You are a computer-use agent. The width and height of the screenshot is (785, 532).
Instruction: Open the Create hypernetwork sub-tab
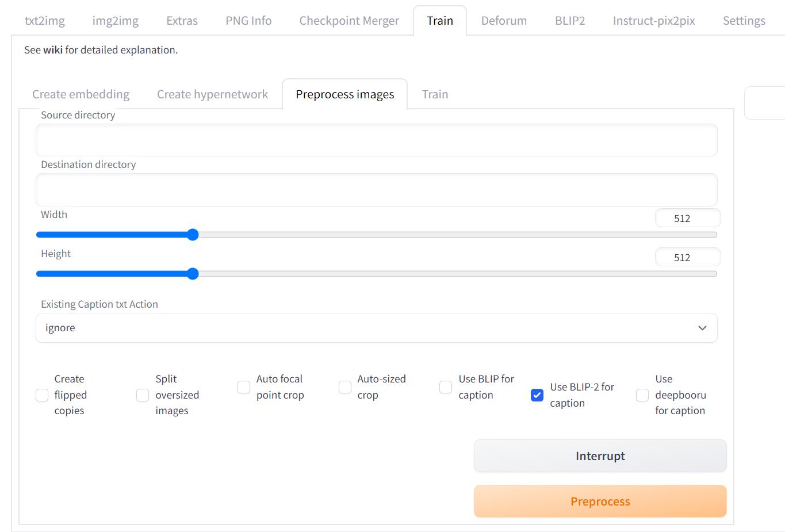[212, 94]
